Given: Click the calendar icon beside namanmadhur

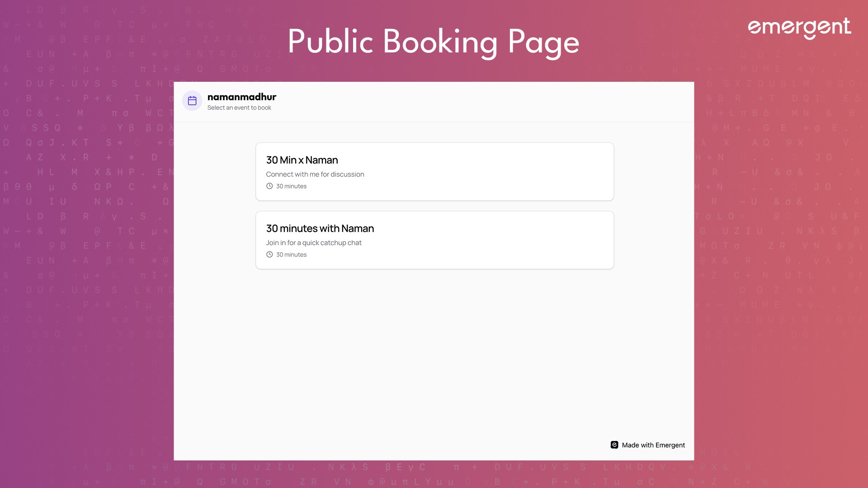Looking at the screenshot, I should (x=192, y=101).
